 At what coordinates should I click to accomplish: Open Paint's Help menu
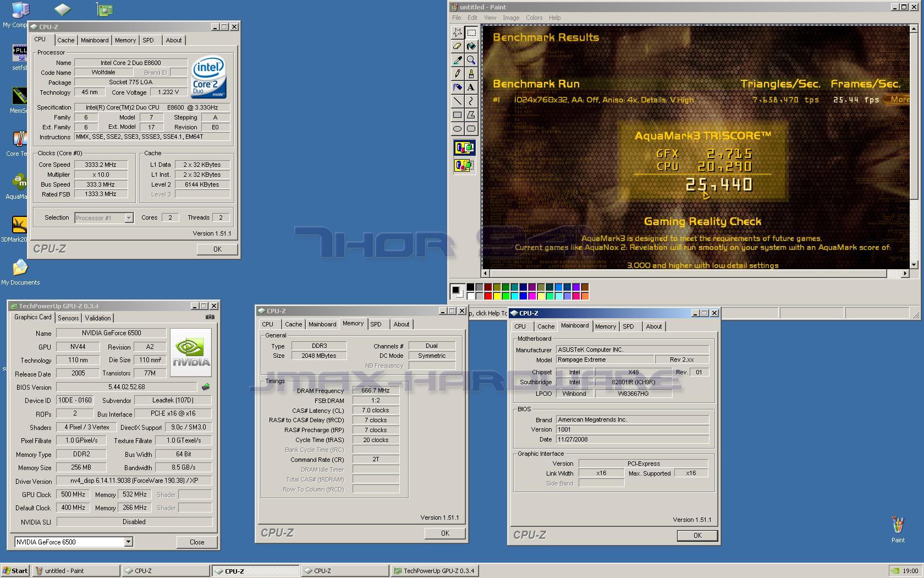coord(554,18)
